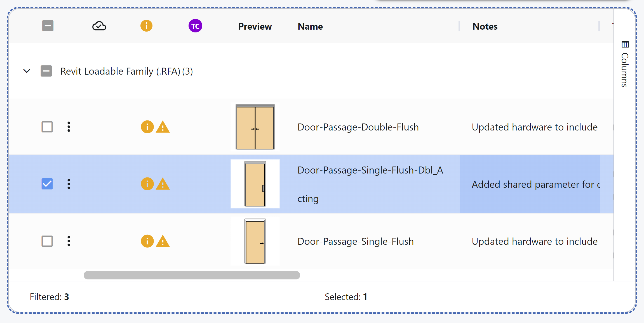
Task: Click the double door preview thumbnail
Action: 255,127
